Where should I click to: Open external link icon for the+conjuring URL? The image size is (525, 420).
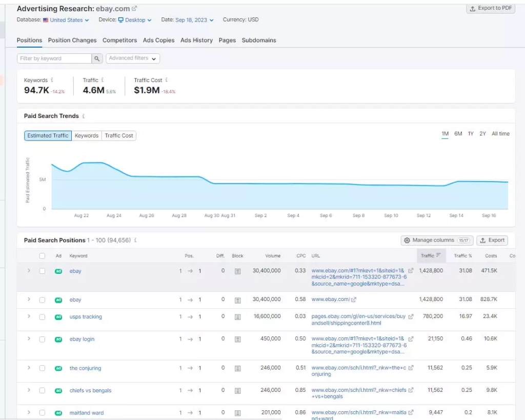[411, 368]
